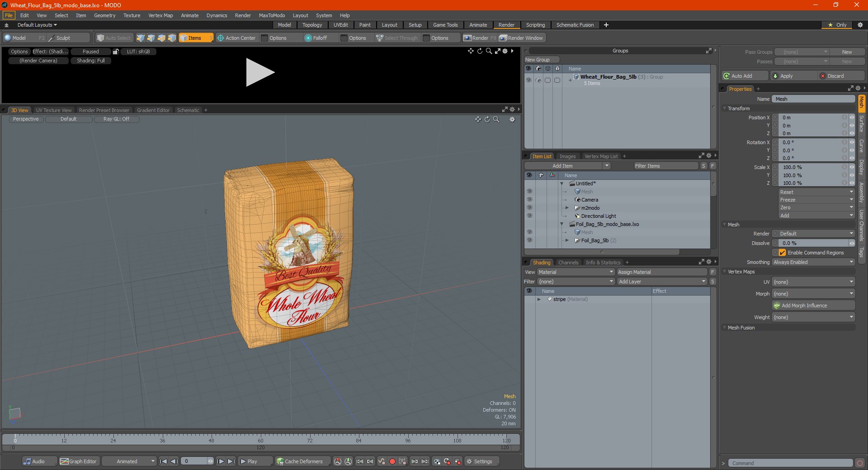The width and height of the screenshot is (868, 470).
Task: Click render preview zoom magnifier icon
Action: click(x=489, y=51)
